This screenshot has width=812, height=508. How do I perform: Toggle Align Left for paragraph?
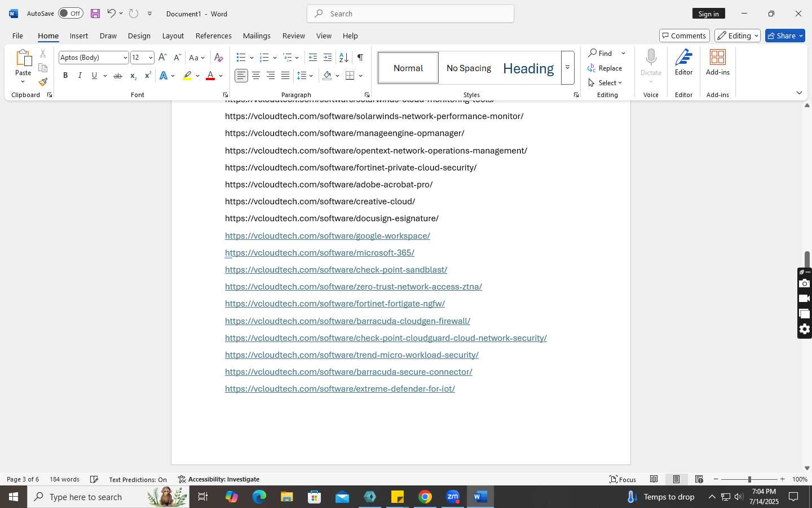(241, 76)
